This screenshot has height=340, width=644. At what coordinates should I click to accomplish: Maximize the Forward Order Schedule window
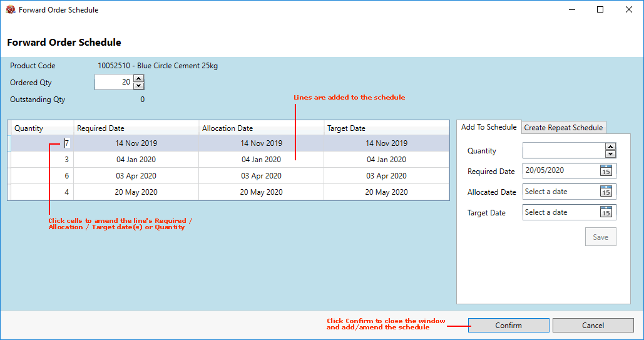[x=600, y=9]
